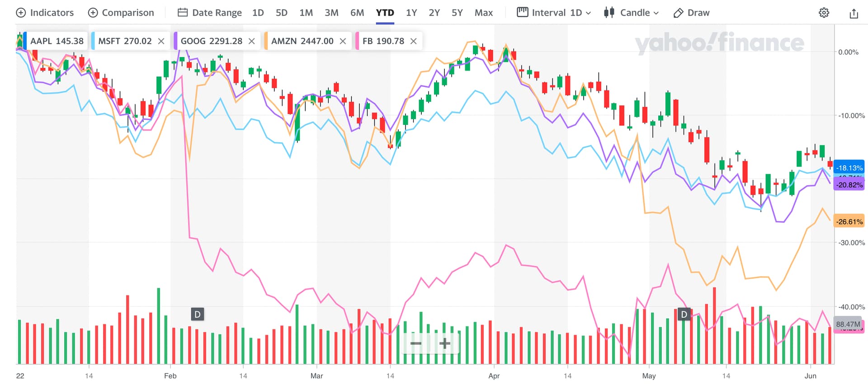
Task: Select the 6M range
Action: (x=357, y=13)
